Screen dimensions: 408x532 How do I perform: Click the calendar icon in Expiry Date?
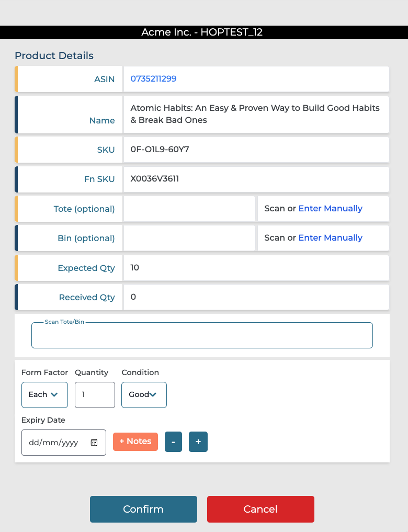click(x=94, y=443)
